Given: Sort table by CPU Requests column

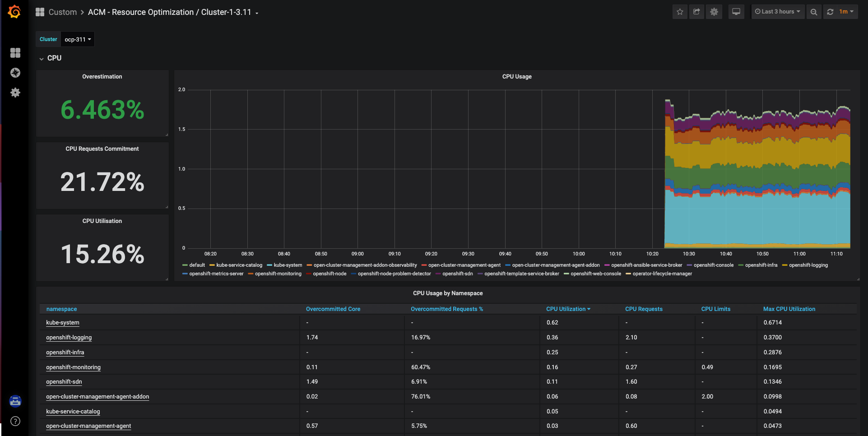Looking at the screenshot, I should tap(644, 309).
